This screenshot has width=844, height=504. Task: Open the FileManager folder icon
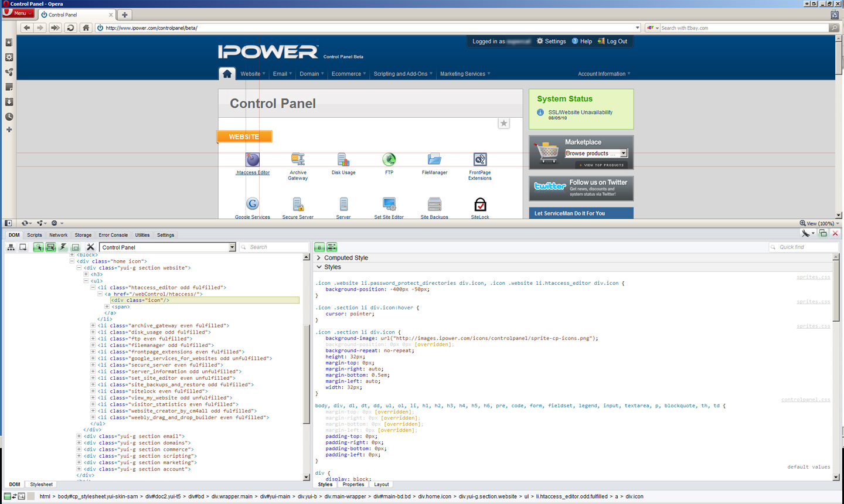click(434, 159)
